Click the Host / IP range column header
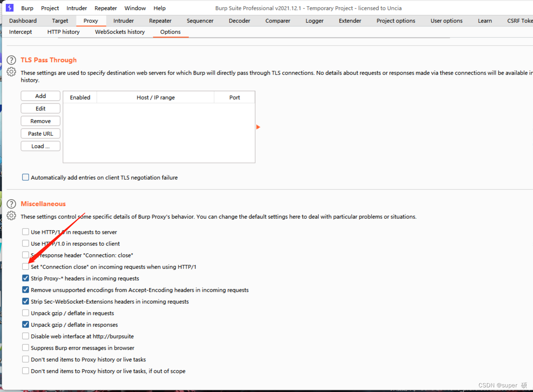The image size is (533, 392). (156, 97)
